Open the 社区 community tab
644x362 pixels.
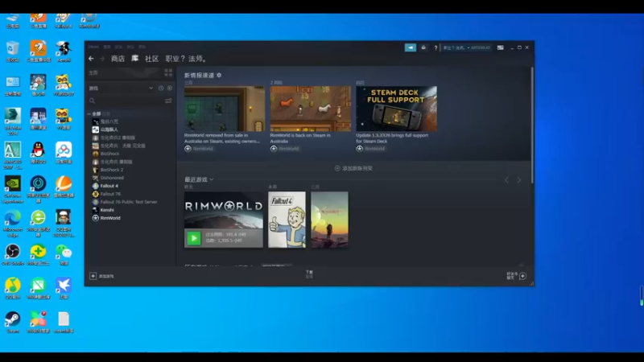point(151,59)
